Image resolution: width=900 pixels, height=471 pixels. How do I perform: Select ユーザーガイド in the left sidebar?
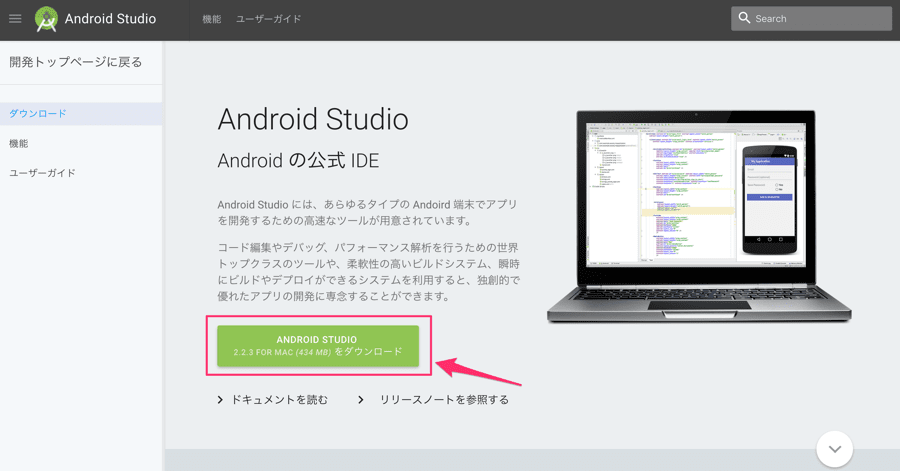(42, 173)
